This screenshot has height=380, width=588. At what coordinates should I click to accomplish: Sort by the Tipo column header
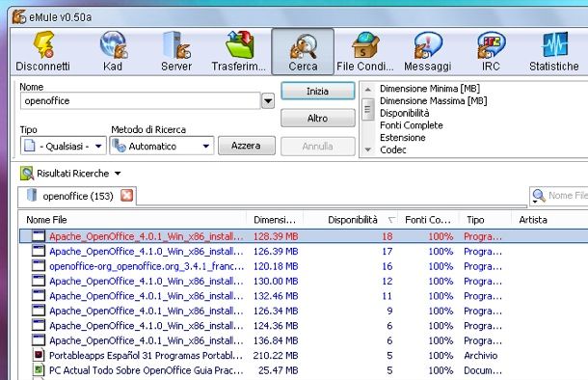pyautogui.click(x=485, y=220)
